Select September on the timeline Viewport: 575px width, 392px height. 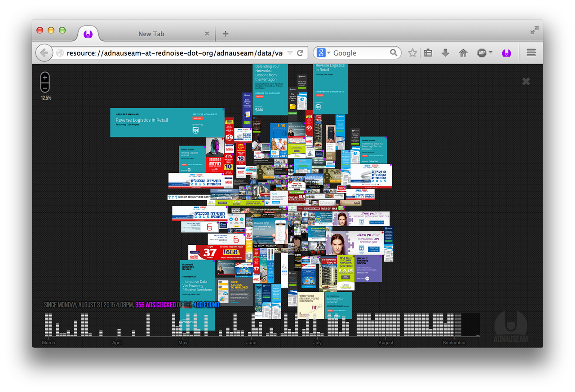454,343
